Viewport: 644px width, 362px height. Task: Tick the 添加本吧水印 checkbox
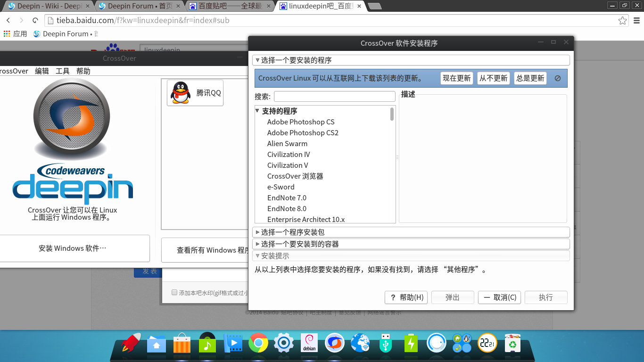pos(174,292)
